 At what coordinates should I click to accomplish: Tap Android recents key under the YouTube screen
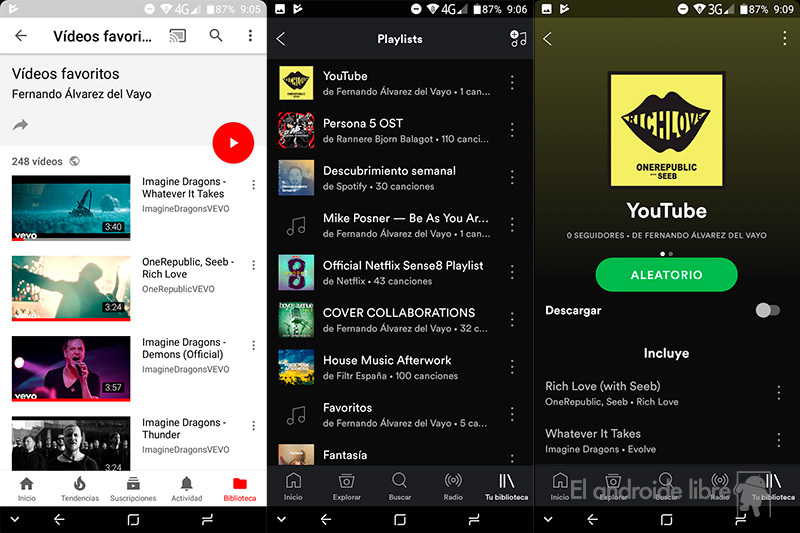pyautogui.click(x=207, y=520)
